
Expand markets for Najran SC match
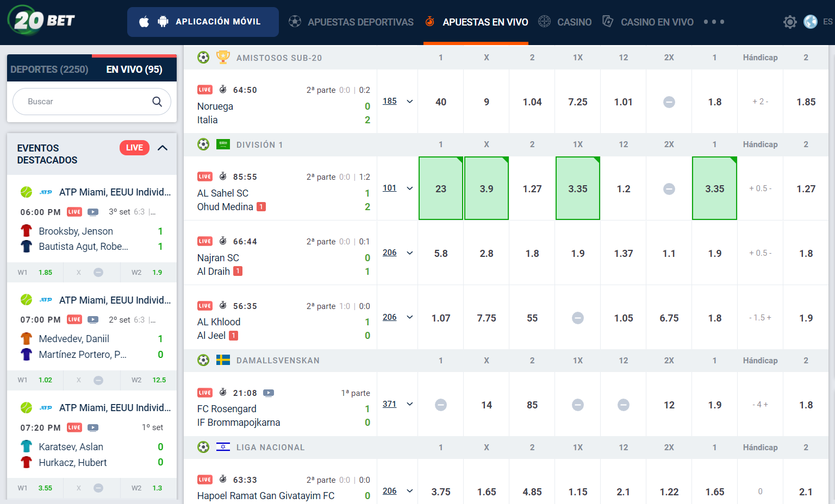point(410,253)
